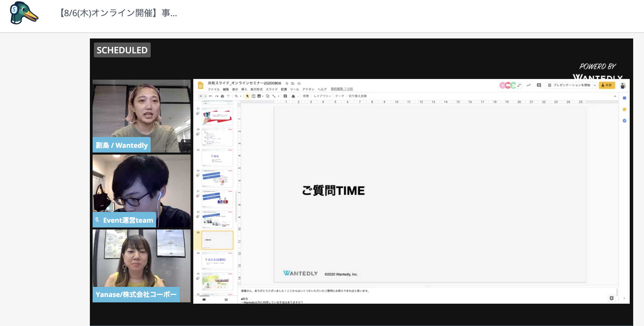Select the line tool
The height and width of the screenshot is (326, 644).
[x=274, y=96]
